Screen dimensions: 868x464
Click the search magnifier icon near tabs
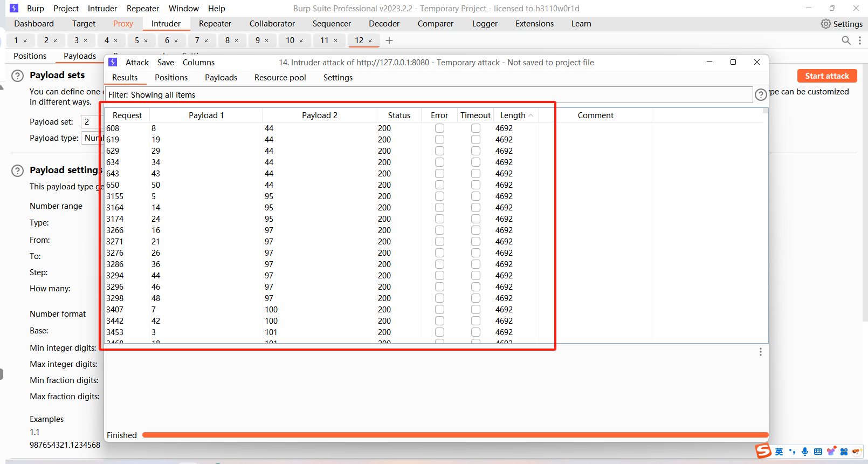[846, 40]
